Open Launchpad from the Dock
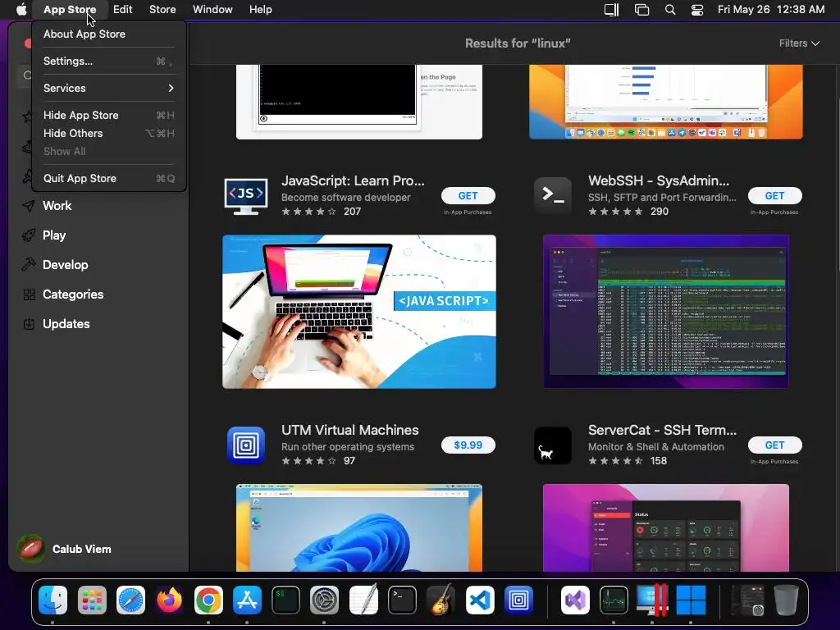 (x=92, y=600)
